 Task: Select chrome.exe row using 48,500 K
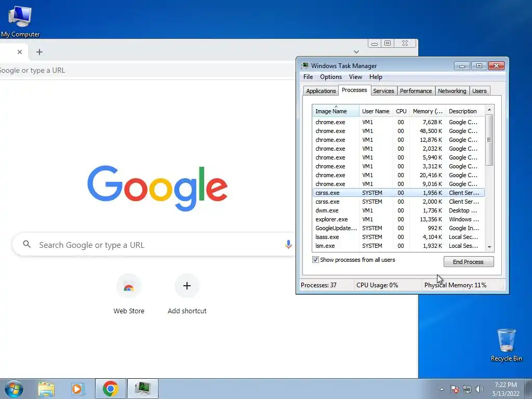[398, 131]
